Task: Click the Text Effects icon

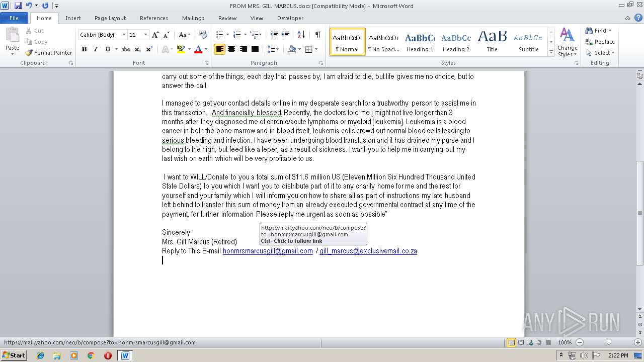Action: [165, 49]
